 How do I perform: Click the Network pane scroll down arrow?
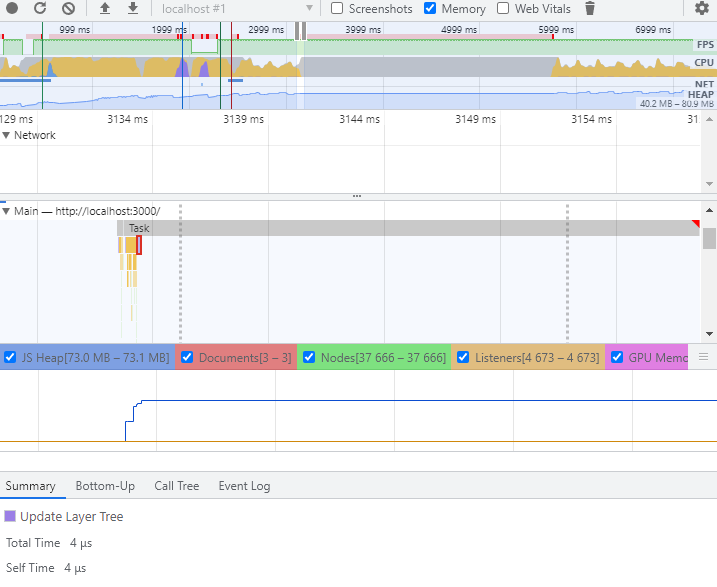[709, 184]
